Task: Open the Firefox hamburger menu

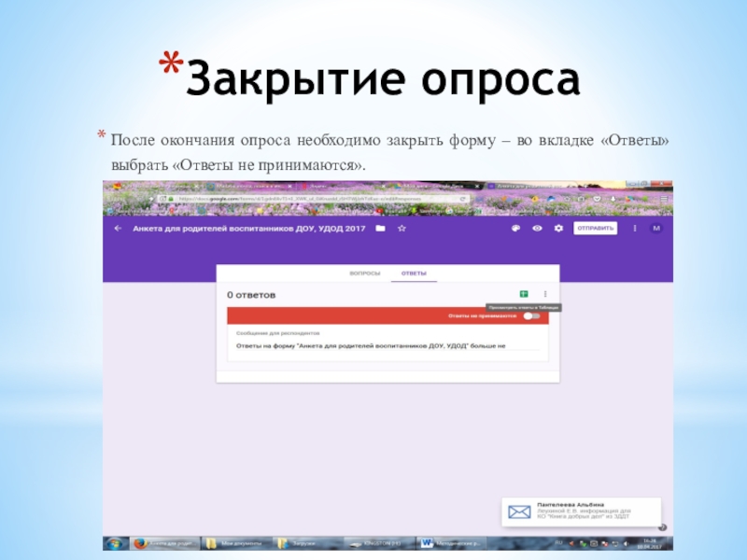Action: coord(664,199)
